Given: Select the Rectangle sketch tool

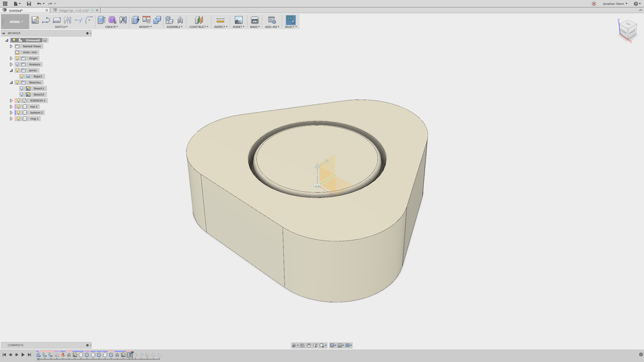Looking at the screenshot, I should point(57,19).
